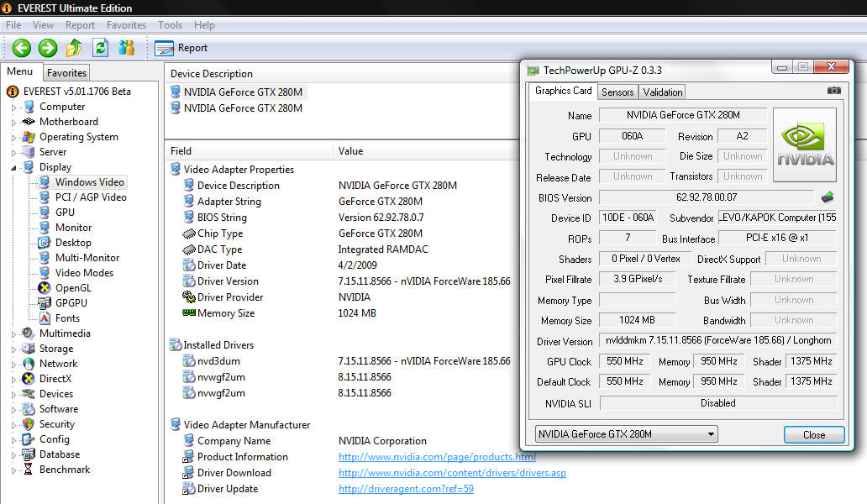This screenshot has height=504, width=867.
Task: Click the camera screenshot icon in GPU-Z
Action: [834, 90]
